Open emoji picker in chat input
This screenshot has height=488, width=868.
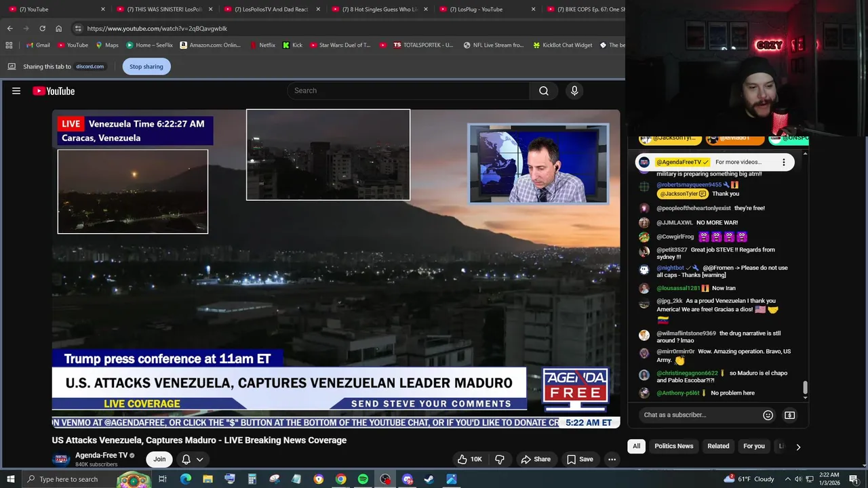point(768,415)
